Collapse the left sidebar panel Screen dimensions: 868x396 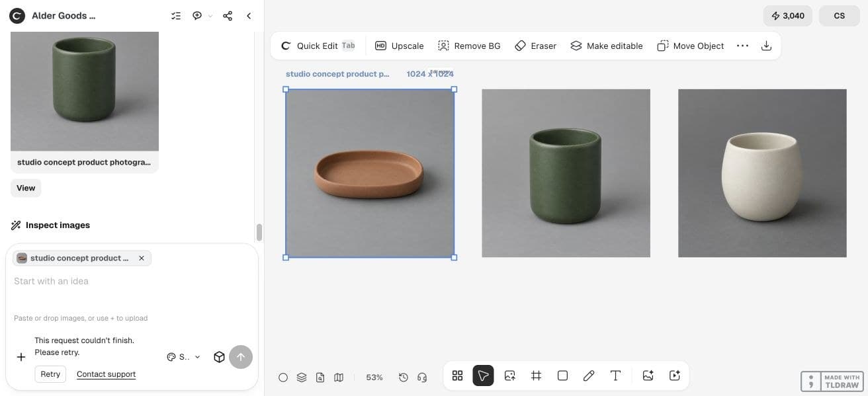pos(249,16)
